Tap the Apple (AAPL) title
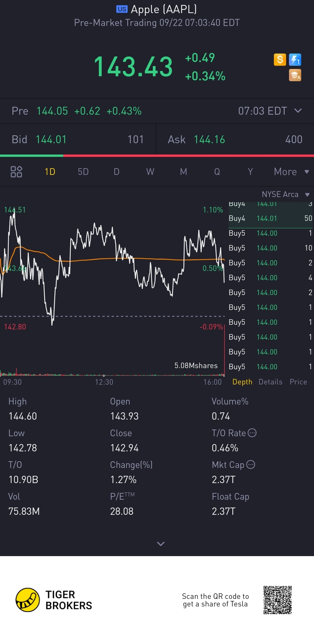This screenshot has height=644, width=314. click(x=164, y=9)
